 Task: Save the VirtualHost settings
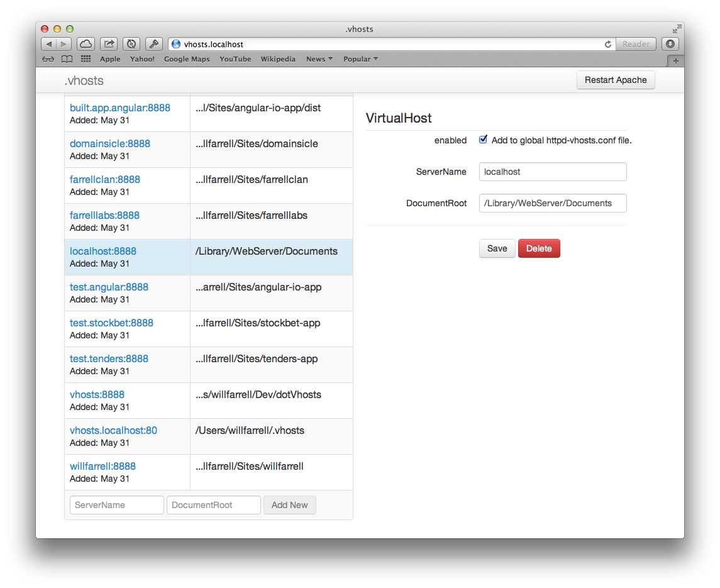(497, 248)
